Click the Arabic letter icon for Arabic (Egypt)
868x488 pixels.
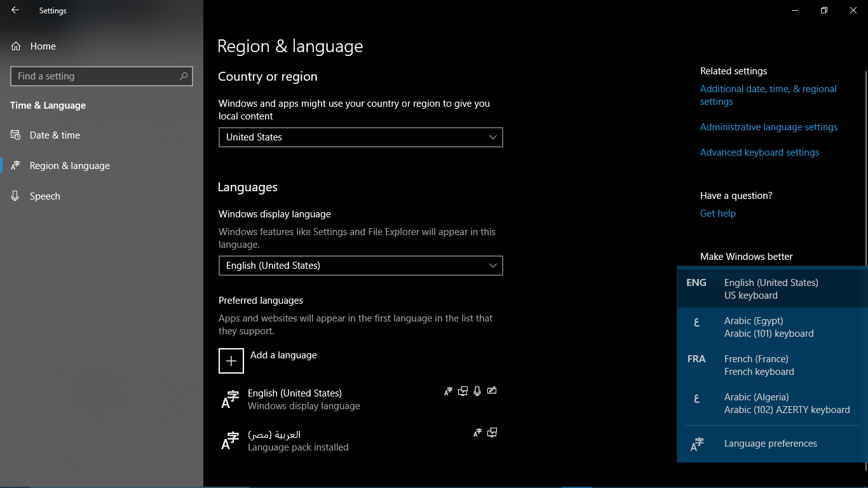tap(696, 322)
